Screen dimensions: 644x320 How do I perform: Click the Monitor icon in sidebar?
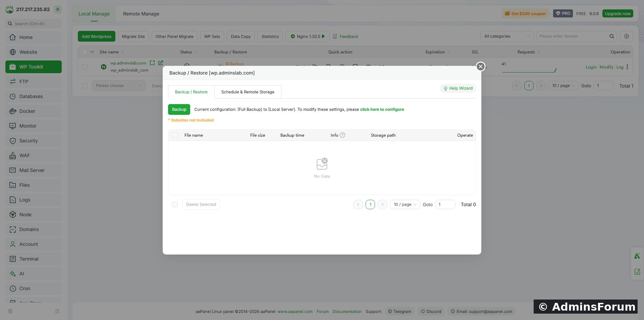coord(13,126)
